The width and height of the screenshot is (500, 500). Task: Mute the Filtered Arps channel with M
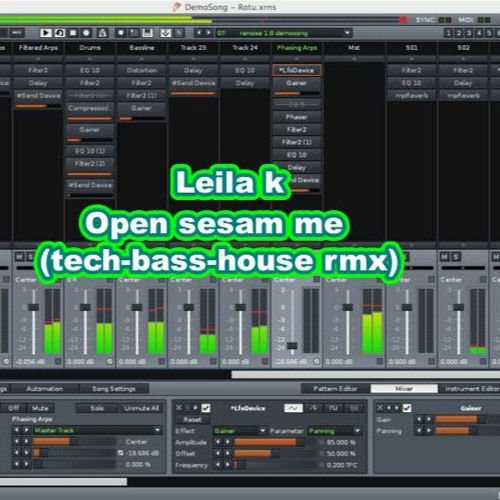(19, 257)
